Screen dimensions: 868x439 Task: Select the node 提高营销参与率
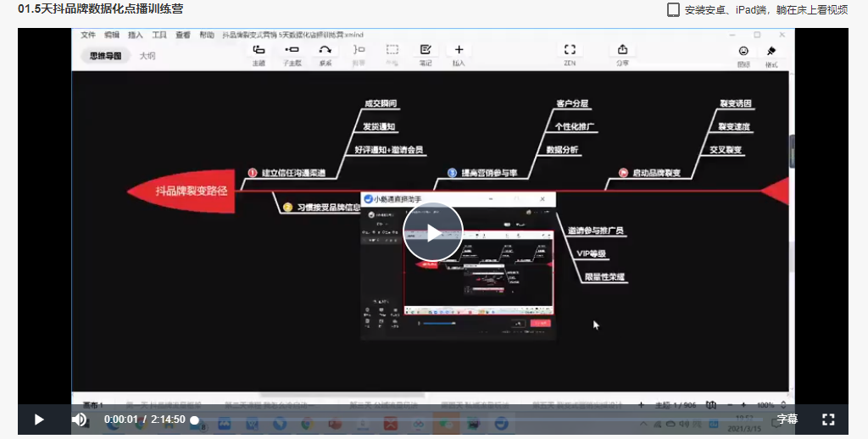[x=489, y=173]
